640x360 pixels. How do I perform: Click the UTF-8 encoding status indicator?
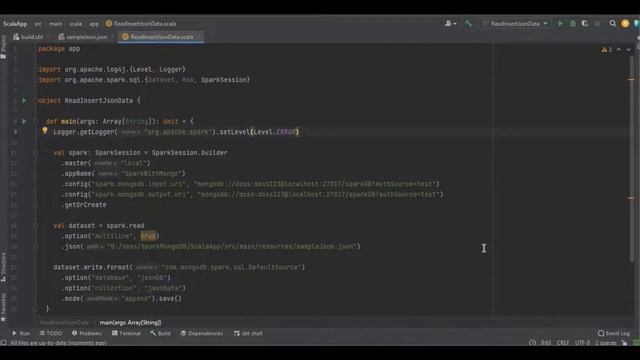click(x=582, y=342)
